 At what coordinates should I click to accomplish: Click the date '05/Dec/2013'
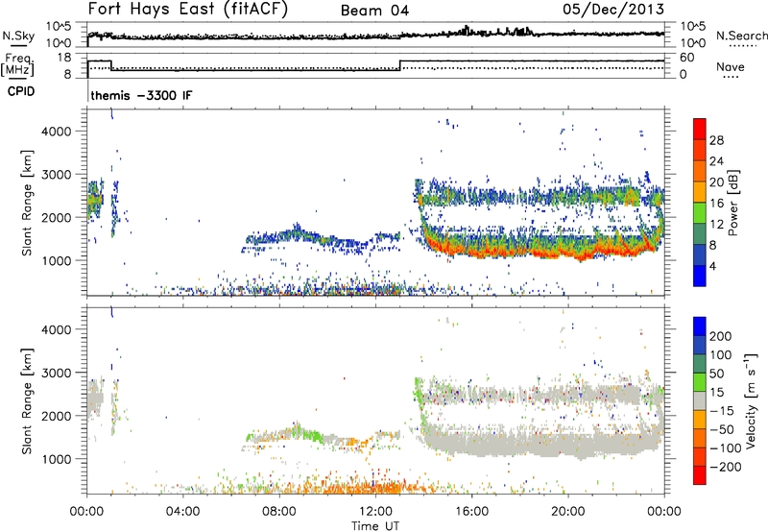click(613, 10)
